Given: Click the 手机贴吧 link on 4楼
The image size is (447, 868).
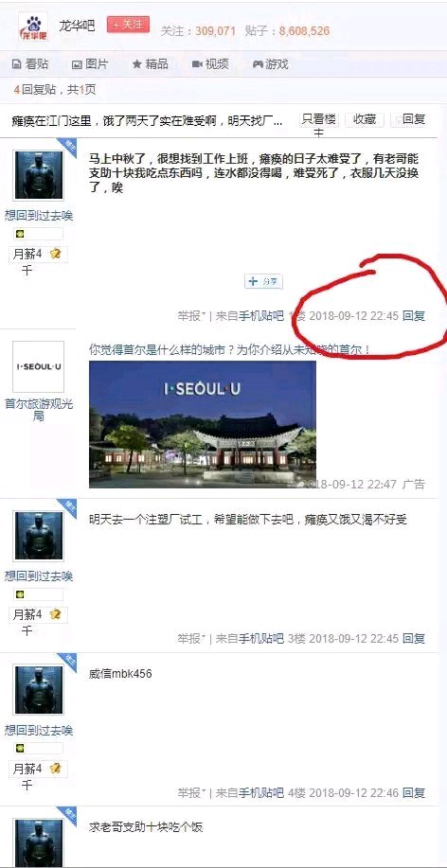Looking at the screenshot, I should click(x=260, y=792).
